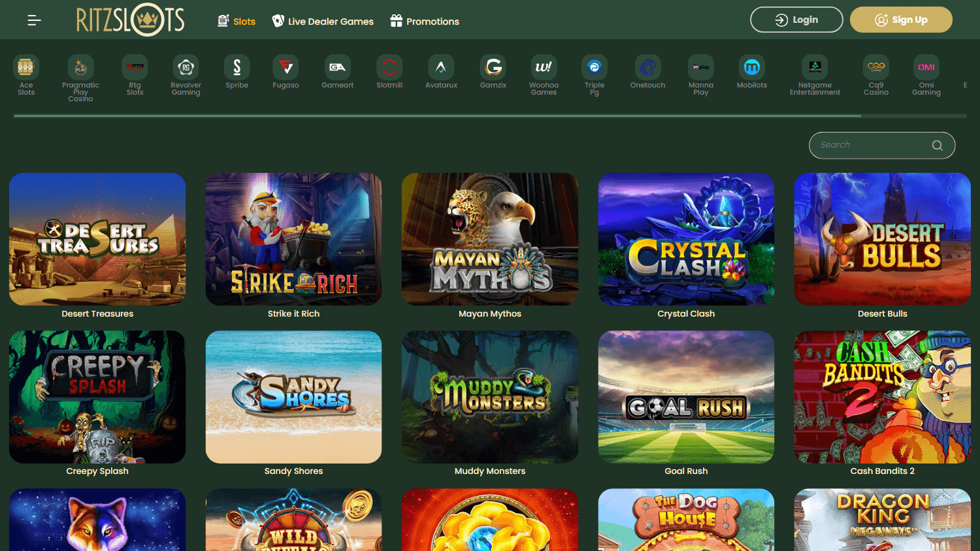Open the hamburger menu icon

(34, 20)
